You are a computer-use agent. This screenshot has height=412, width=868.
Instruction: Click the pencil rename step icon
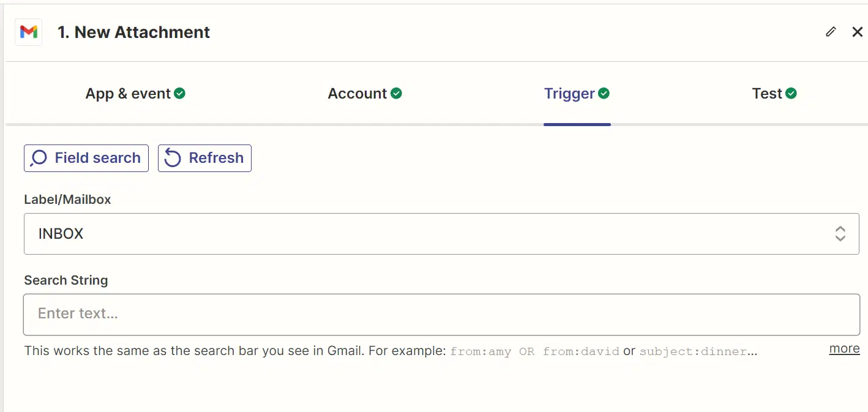[x=831, y=32]
